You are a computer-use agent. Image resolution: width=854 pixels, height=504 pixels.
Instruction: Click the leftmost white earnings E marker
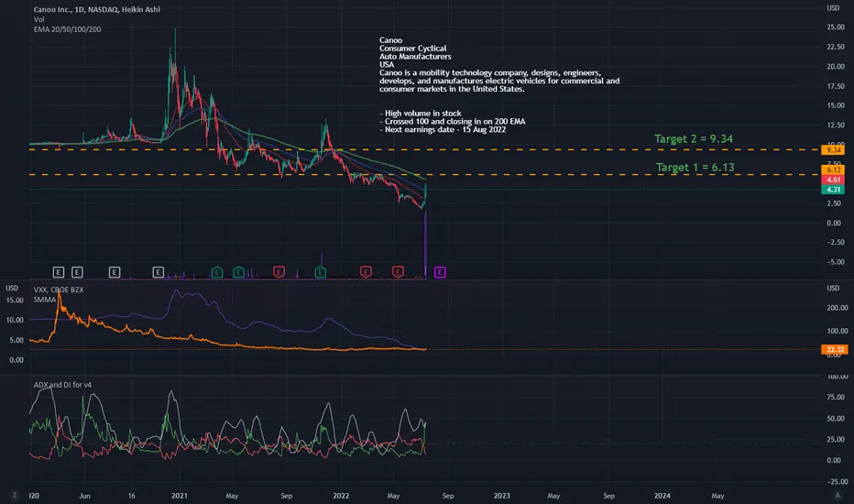click(59, 272)
